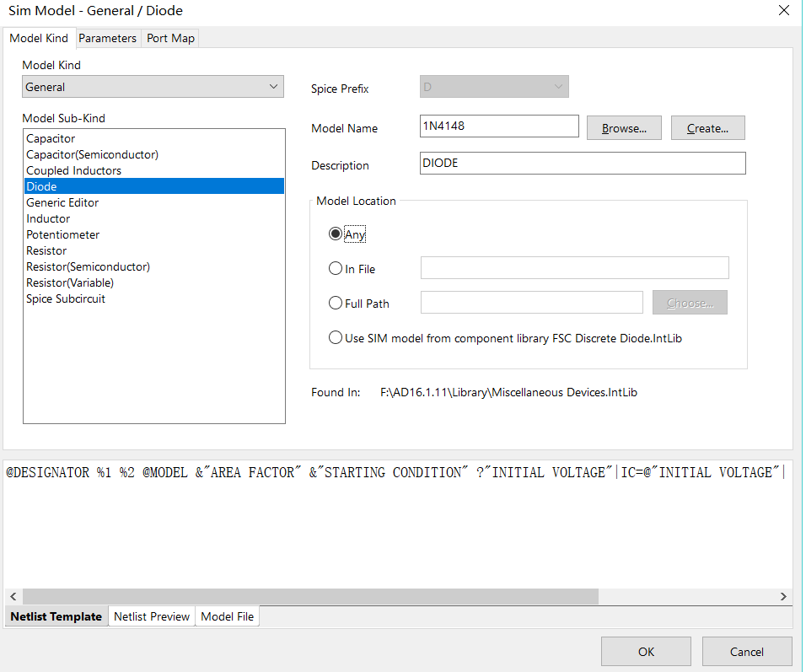Choose the In File model location option
Image resolution: width=806 pixels, height=672 pixels.
(336, 268)
